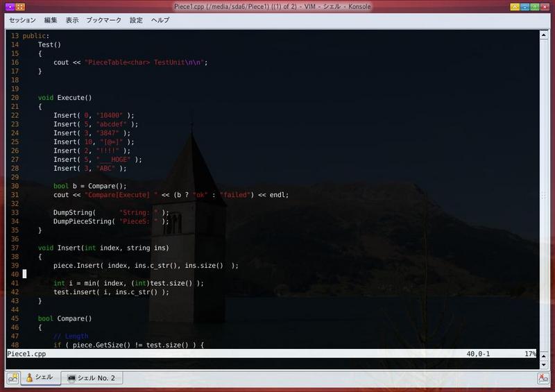555x392 pixels.
Task: Open the ヘルプ (Help) menu
Action: point(160,20)
